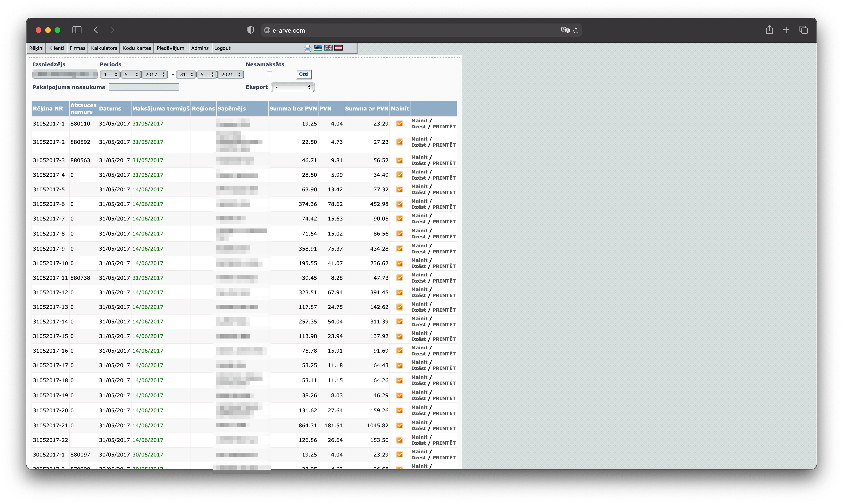Click the translate icon in the address bar
Image resolution: width=843 pixels, height=504 pixels.
click(x=565, y=30)
